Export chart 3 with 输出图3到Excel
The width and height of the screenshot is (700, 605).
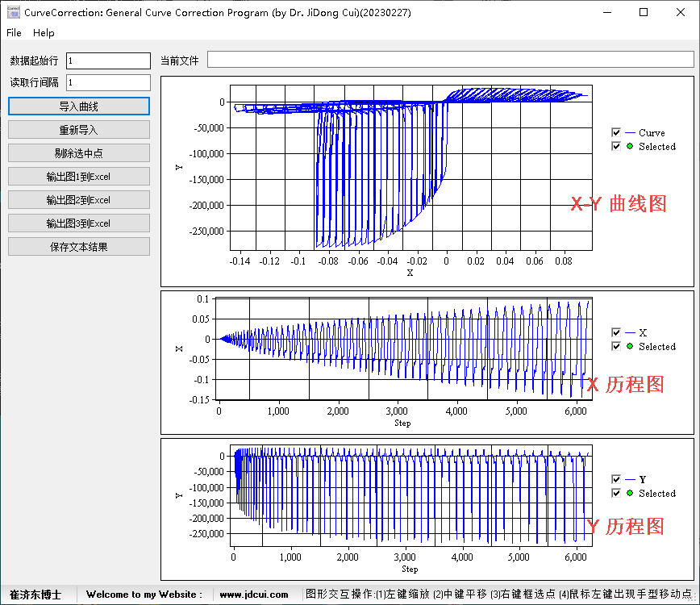pos(78,223)
